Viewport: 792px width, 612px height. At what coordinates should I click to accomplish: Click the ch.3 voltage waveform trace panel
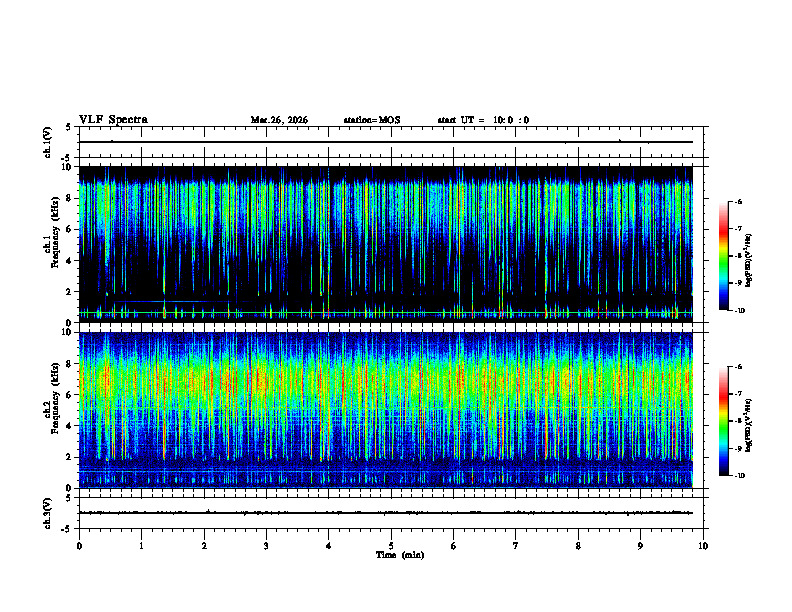click(x=391, y=513)
